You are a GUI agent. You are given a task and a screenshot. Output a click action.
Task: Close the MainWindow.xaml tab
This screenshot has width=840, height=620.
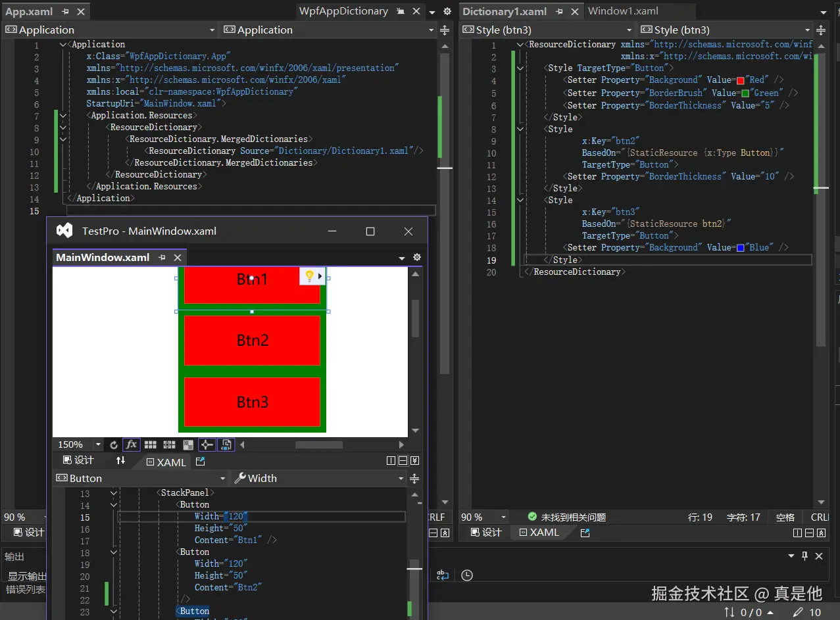177,258
